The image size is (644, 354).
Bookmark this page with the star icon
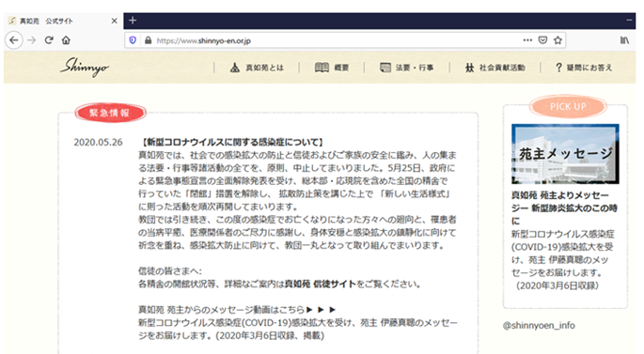coord(558,40)
